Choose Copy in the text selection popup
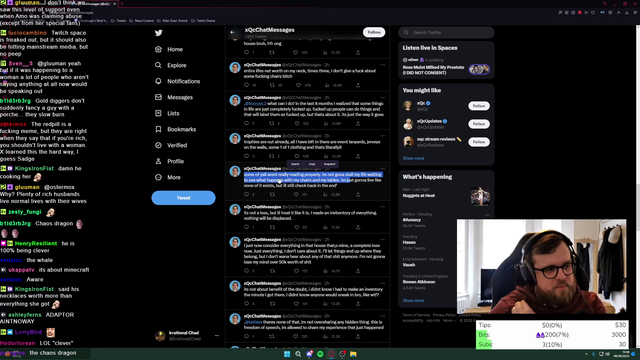 [x=312, y=164]
